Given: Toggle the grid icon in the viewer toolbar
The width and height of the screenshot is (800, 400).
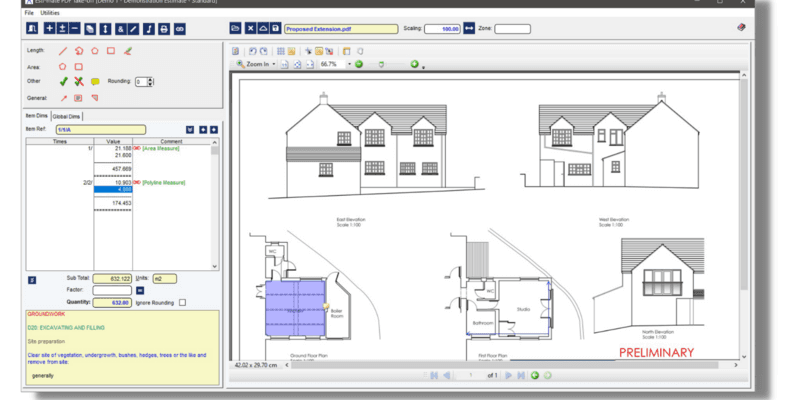Looking at the screenshot, I should pos(281,51).
